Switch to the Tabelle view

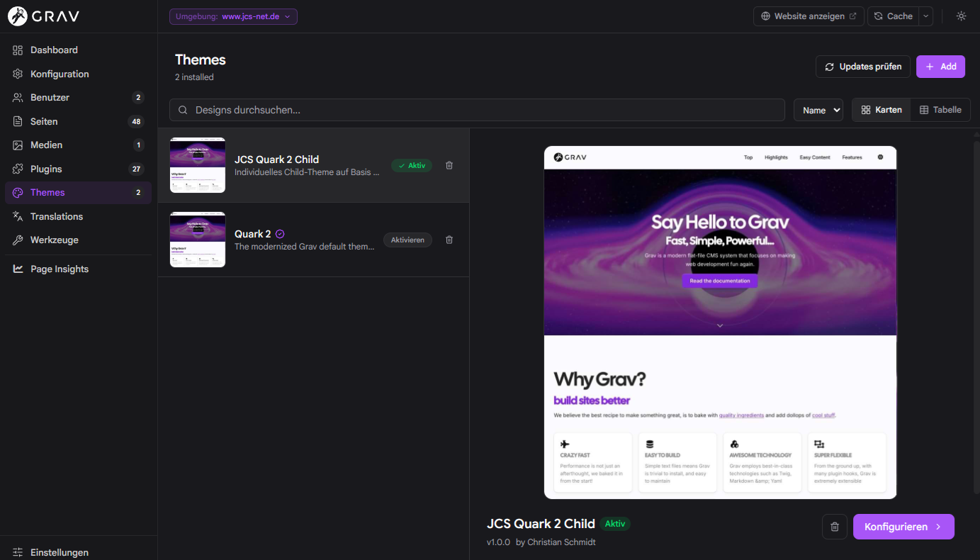(x=940, y=110)
